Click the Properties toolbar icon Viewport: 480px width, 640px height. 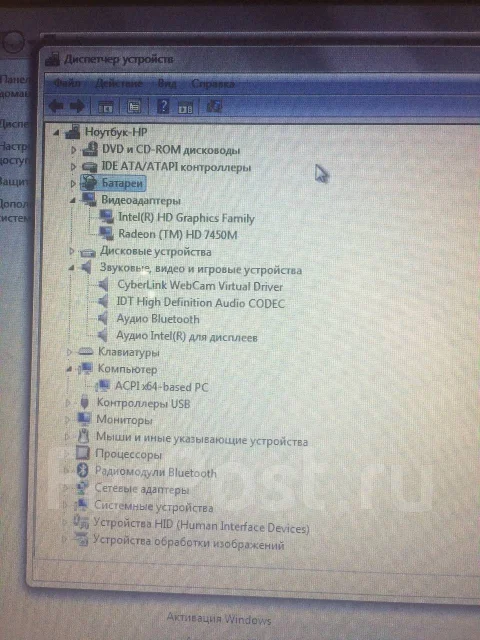[x=133, y=107]
